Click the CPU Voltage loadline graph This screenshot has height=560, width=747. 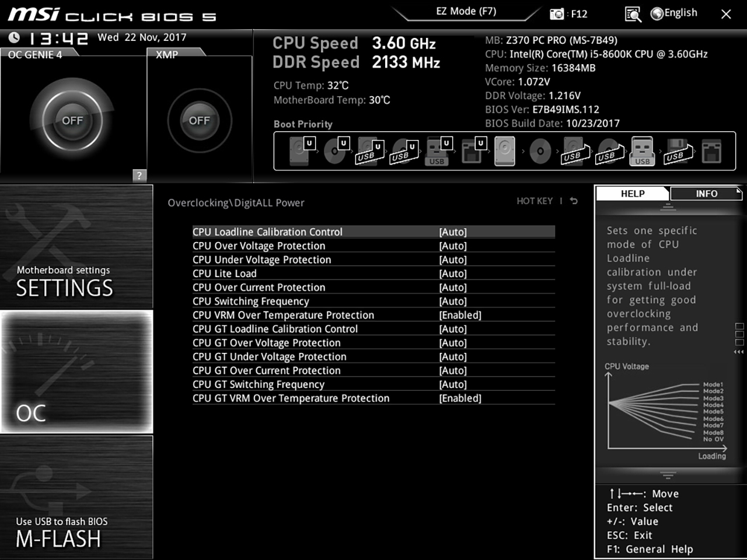pyautogui.click(x=666, y=411)
